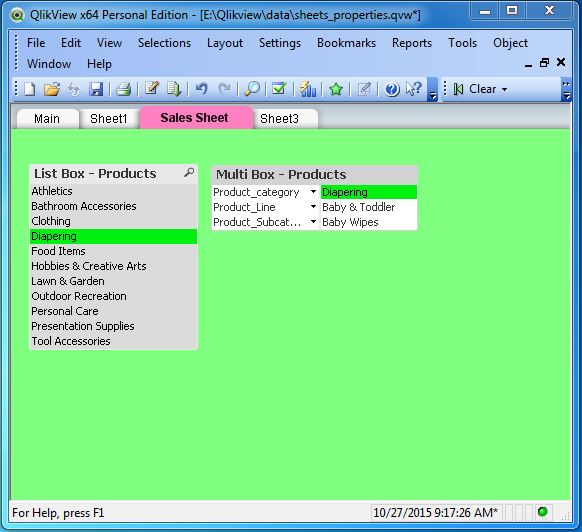Open the File menu

coord(36,43)
